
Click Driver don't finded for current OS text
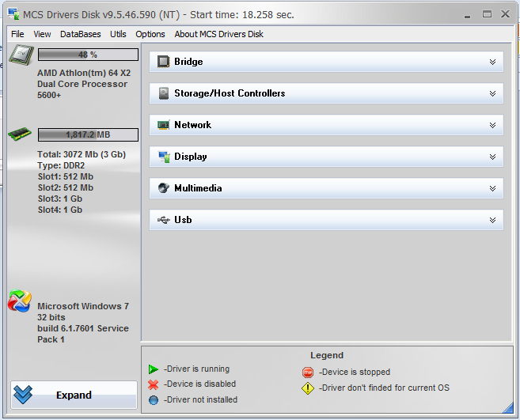point(384,388)
